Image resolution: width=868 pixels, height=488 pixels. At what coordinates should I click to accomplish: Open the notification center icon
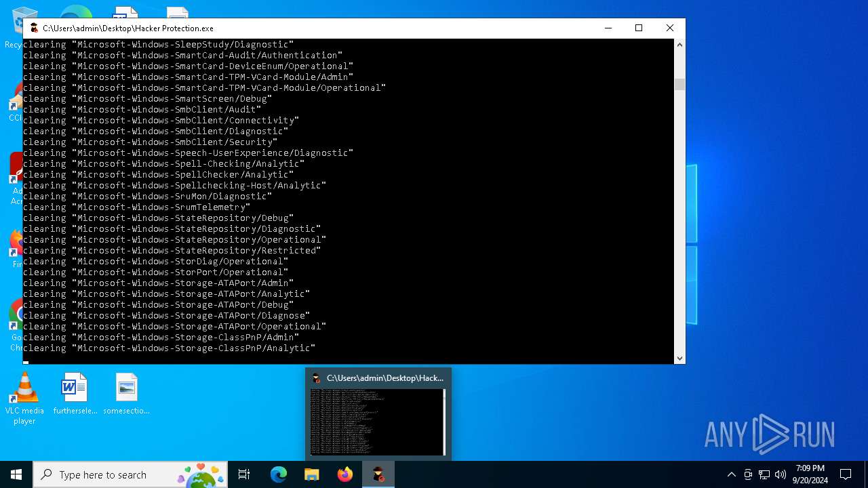click(x=846, y=474)
